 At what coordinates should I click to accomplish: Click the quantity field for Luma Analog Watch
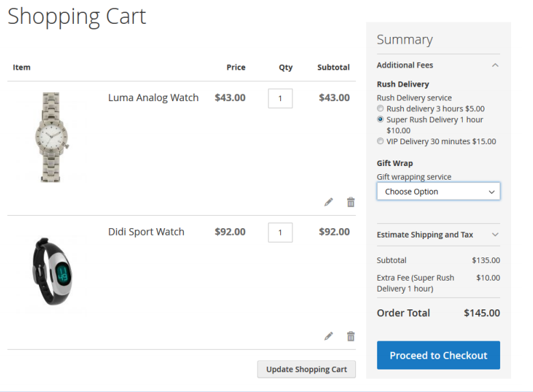pos(280,98)
